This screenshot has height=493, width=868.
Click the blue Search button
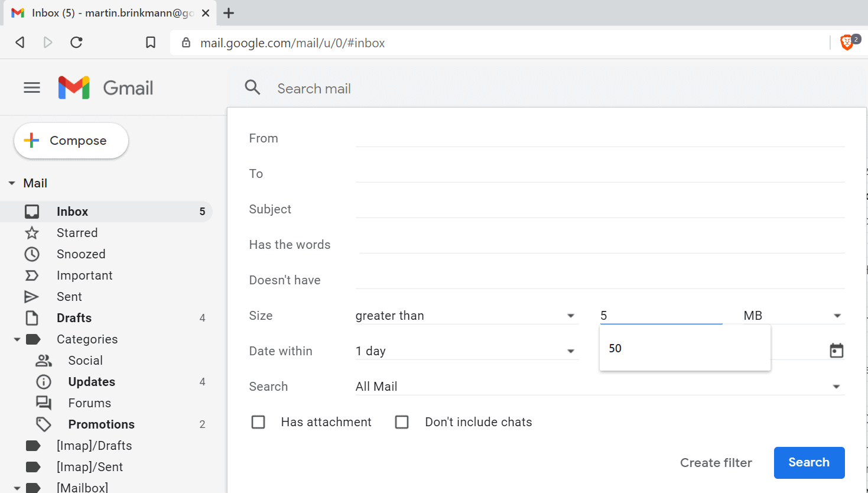[x=809, y=462]
